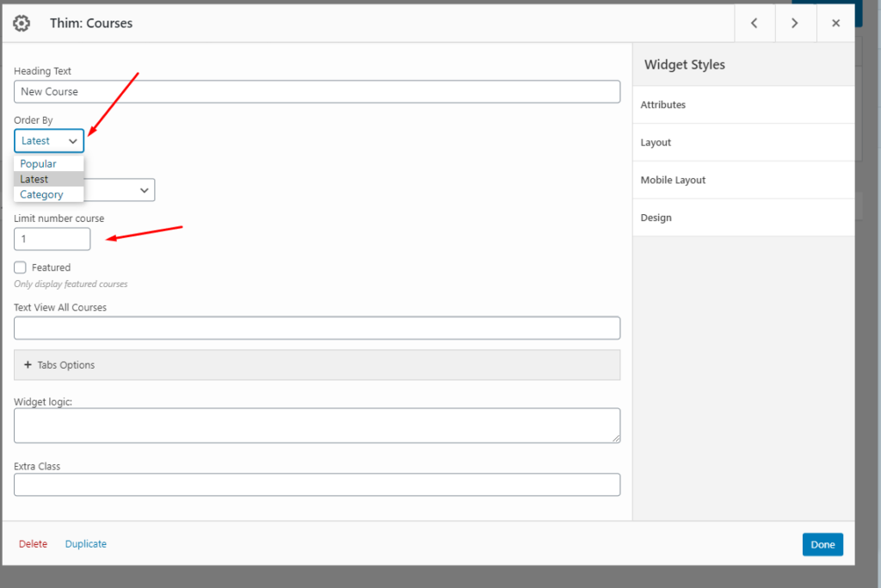881x588 pixels.
Task: Click the Thim: Courses dialog title
Action: (x=91, y=23)
